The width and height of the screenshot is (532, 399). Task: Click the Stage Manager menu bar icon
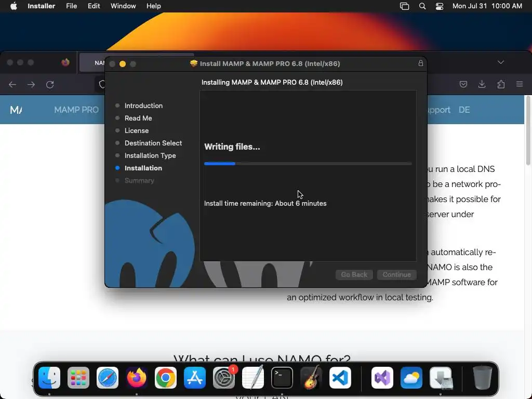[404, 6]
